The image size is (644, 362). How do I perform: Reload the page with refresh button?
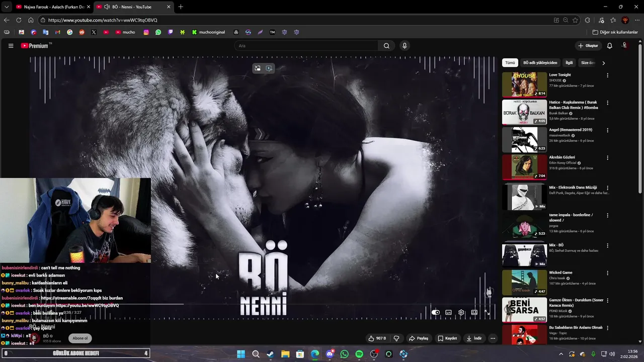tap(19, 20)
